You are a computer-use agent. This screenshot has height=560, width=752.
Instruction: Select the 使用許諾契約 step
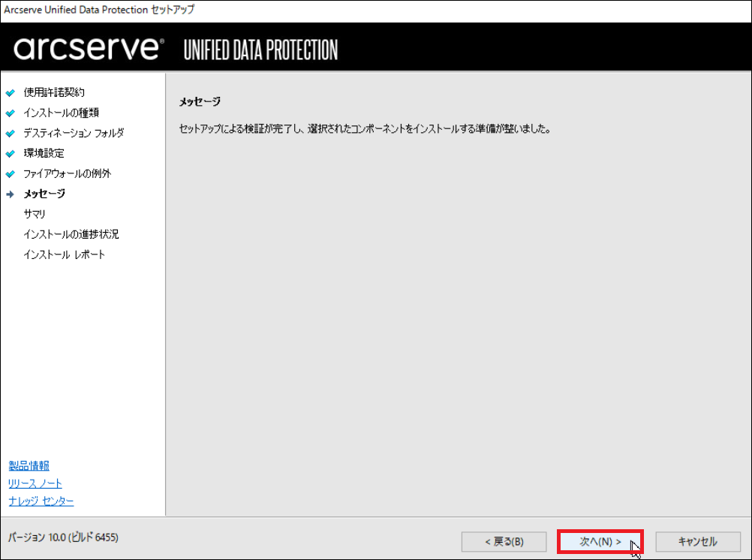54,92
